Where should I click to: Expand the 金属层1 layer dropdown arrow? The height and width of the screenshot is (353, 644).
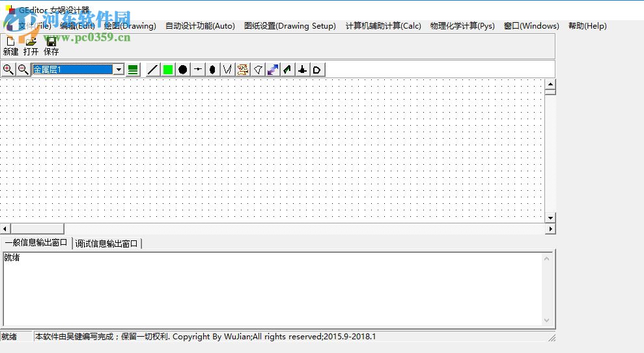coord(119,70)
